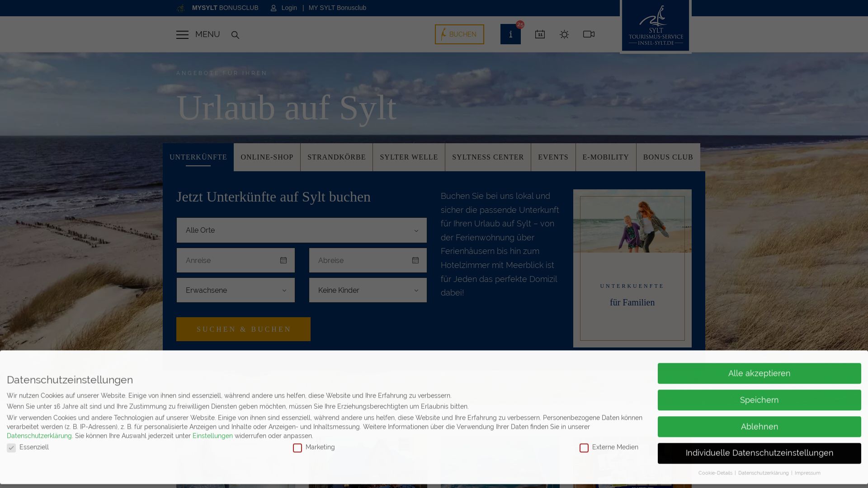Open the Datenschutzerklärung link in text
Viewport: 868px width, 488px height.
tap(39, 436)
